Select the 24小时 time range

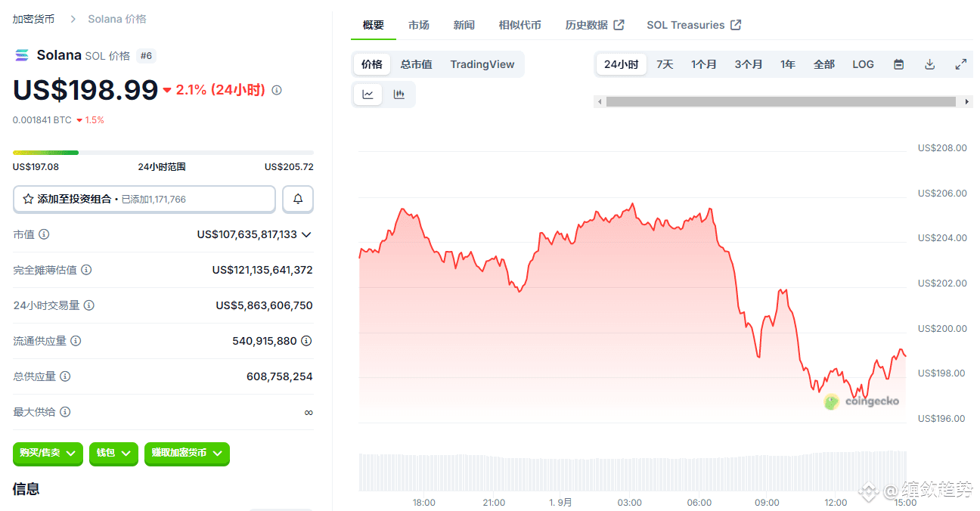pos(622,64)
